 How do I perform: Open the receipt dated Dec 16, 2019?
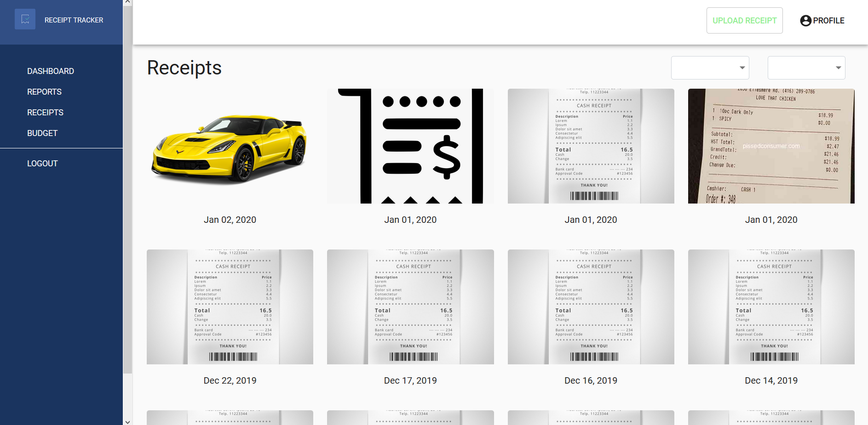[591, 307]
